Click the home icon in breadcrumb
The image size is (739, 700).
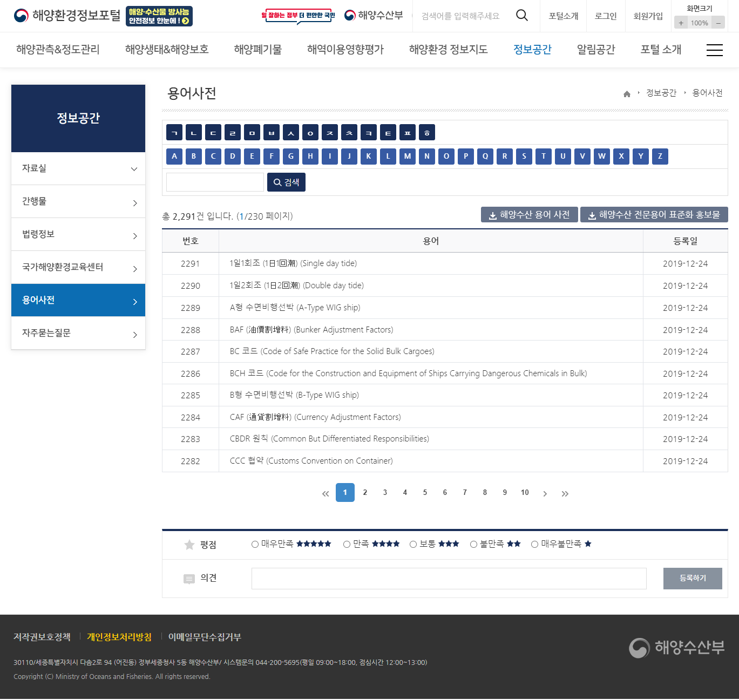[627, 94]
